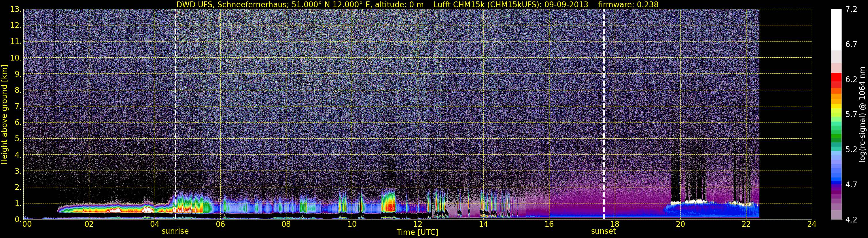Click the time axis tick label 00
Image resolution: width=868 pixels, height=238 pixels.
(27, 224)
